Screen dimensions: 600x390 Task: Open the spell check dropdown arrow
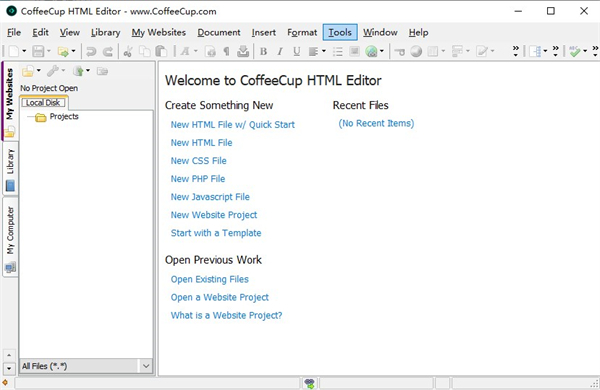pyautogui.click(x=585, y=51)
